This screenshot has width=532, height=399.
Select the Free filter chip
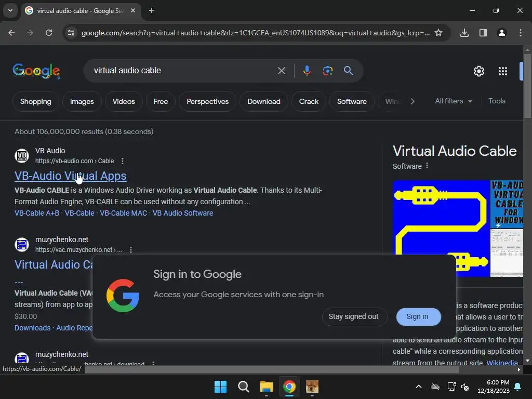tap(161, 101)
